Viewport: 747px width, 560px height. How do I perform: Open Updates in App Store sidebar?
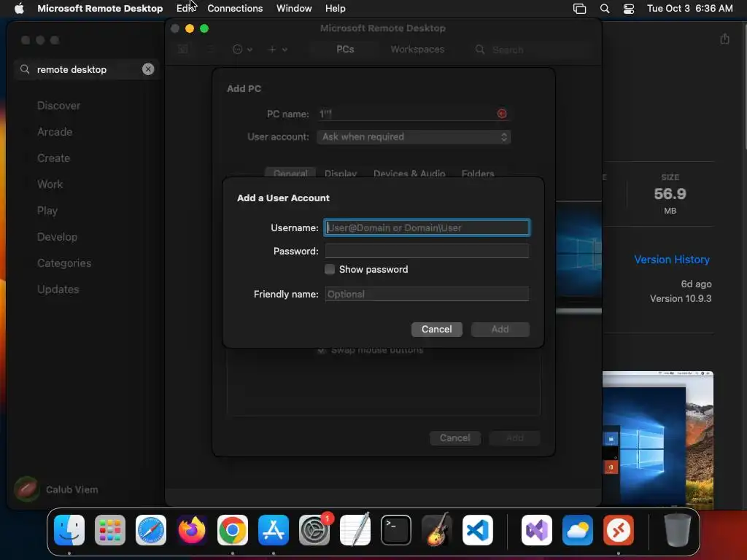point(58,289)
